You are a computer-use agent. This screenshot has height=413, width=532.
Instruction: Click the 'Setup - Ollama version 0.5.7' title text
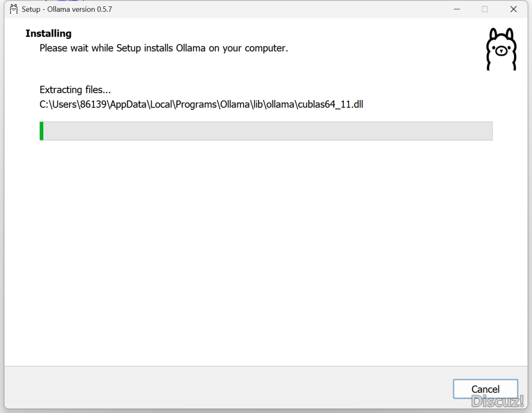[67, 9]
